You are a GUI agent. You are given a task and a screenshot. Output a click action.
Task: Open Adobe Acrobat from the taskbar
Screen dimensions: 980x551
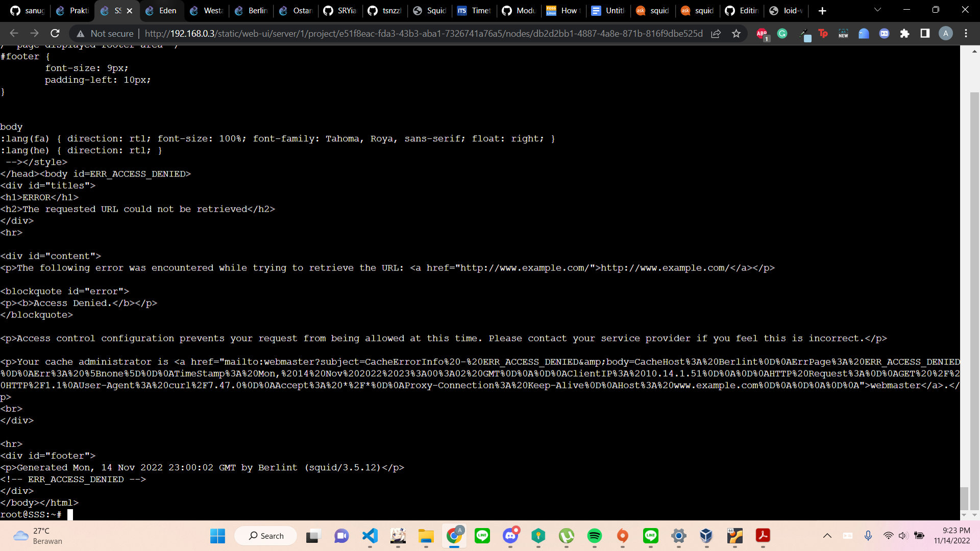pyautogui.click(x=763, y=536)
